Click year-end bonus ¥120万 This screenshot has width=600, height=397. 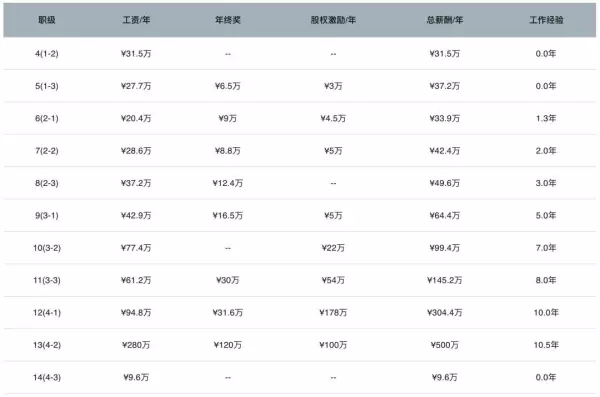point(228,345)
